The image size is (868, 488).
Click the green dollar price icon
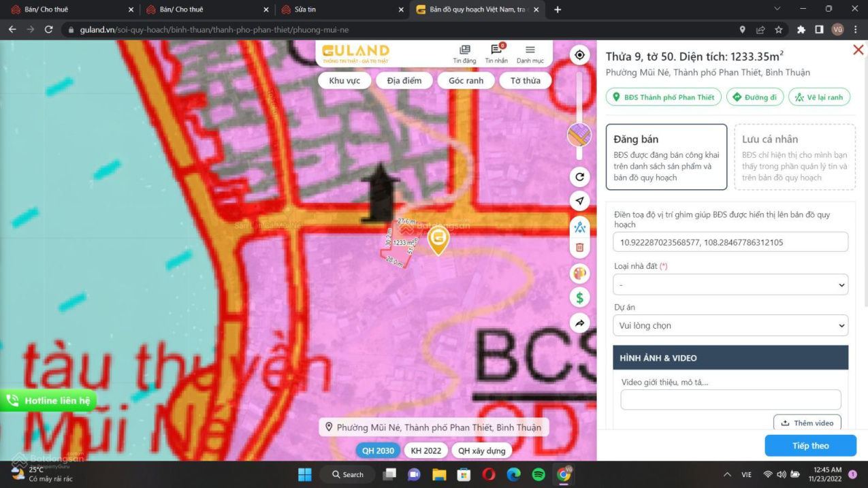579,298
